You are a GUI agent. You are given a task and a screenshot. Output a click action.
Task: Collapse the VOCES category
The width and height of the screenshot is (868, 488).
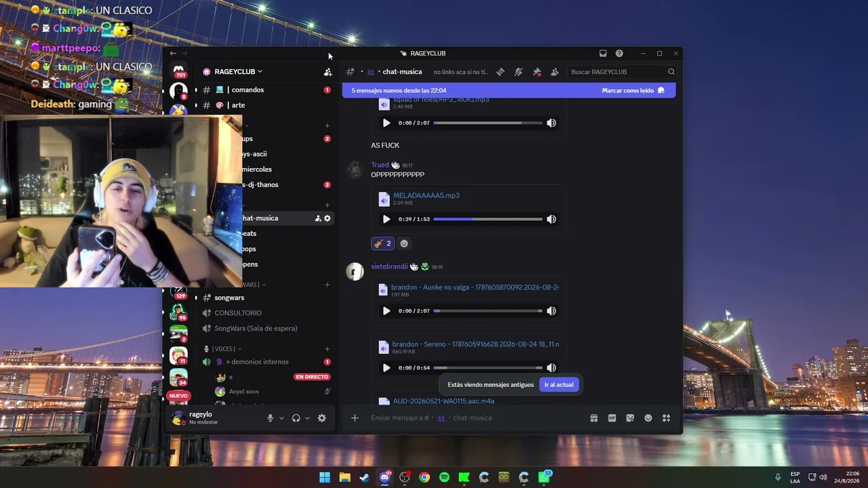coord(226,349)
